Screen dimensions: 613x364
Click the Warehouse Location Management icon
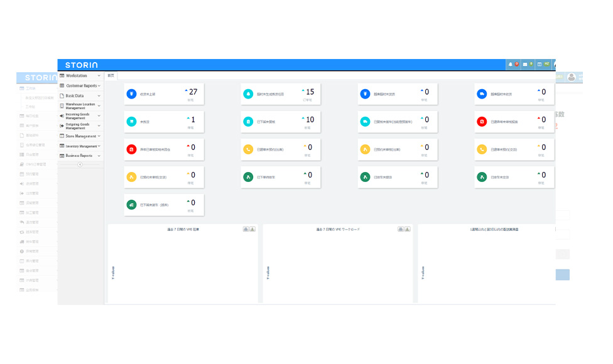(x=62, y=106)
